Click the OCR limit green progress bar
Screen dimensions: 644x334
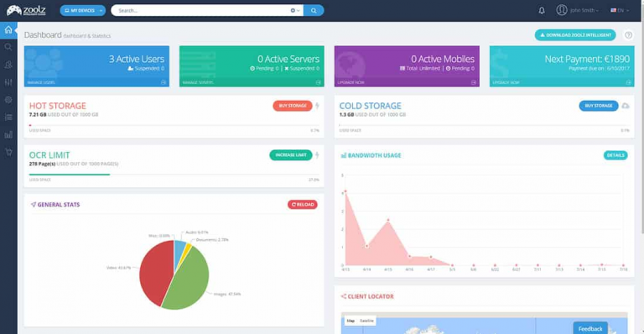(x=70, y=175)
